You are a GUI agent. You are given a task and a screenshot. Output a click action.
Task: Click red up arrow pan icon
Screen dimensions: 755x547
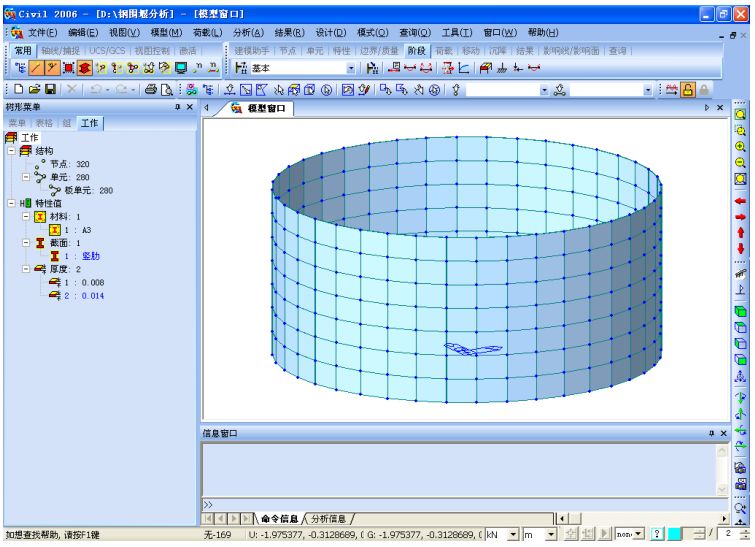coord(740,233)
